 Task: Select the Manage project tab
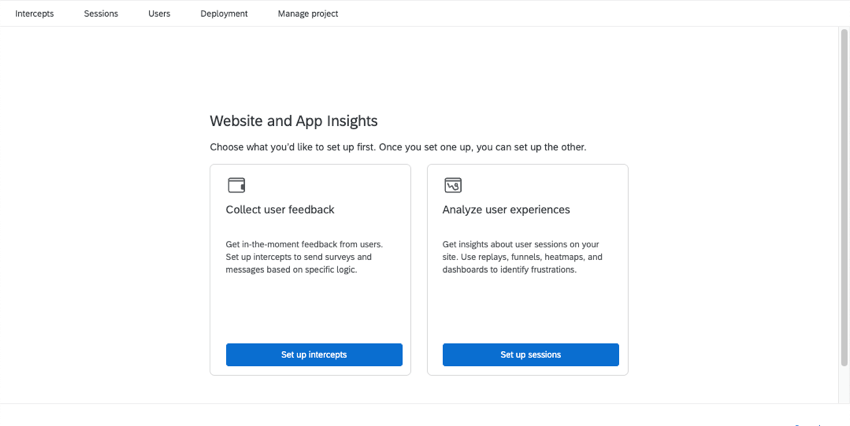(x=308, y=14)
